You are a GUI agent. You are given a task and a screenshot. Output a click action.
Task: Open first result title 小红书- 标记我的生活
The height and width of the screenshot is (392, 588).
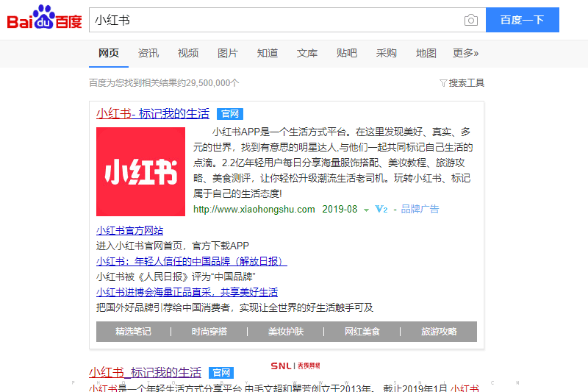(153, 114)
